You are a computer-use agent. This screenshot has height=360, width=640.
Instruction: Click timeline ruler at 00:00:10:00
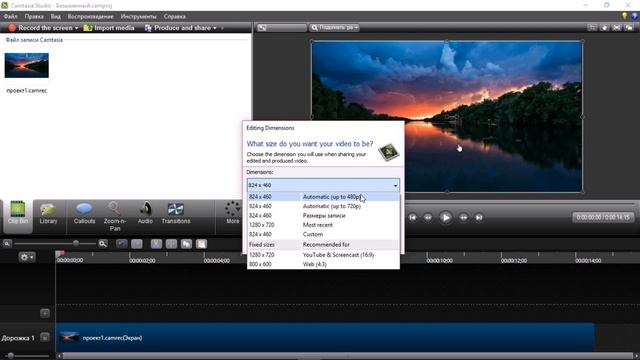tap(439, 260)
